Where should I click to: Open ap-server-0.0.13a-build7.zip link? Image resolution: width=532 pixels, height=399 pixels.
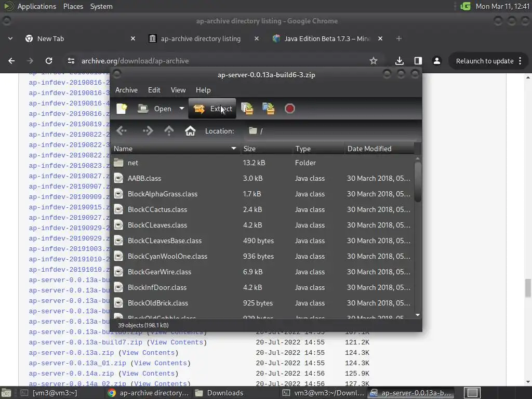[86, 342]
